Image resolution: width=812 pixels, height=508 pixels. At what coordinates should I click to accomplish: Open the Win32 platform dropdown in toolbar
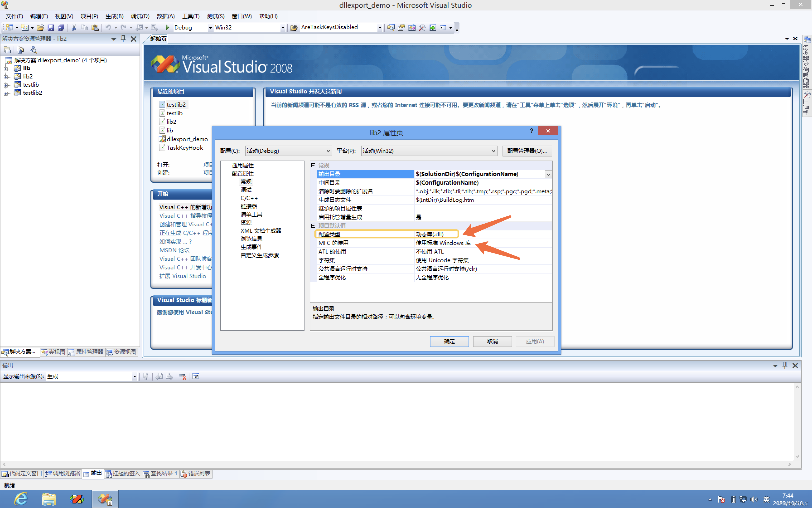pyautogui.click(x=283, y=28)
